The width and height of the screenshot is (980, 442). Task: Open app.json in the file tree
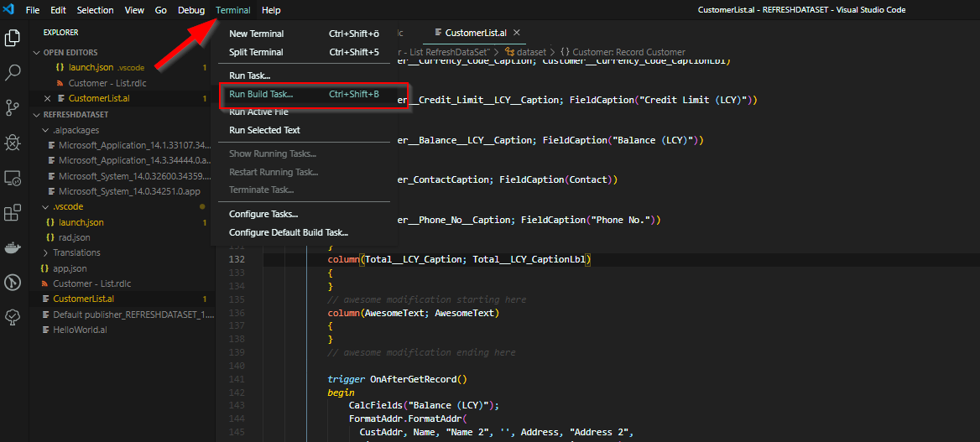click(70, 268)
